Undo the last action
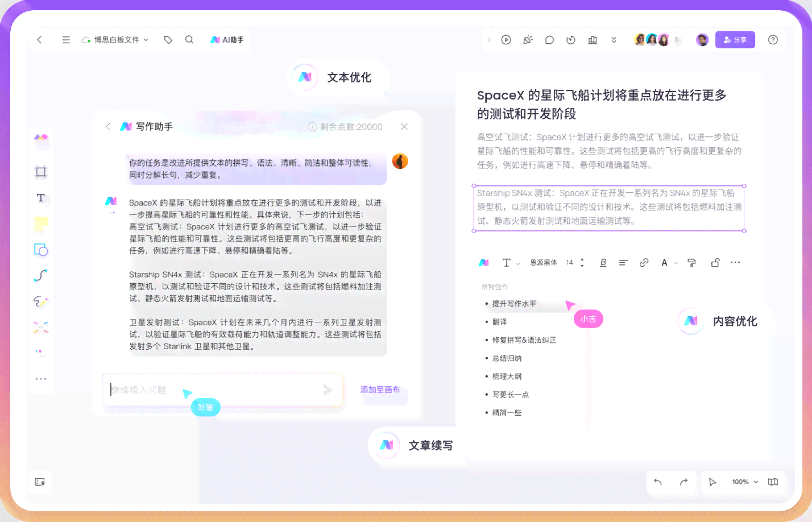 tap(658, 482)
